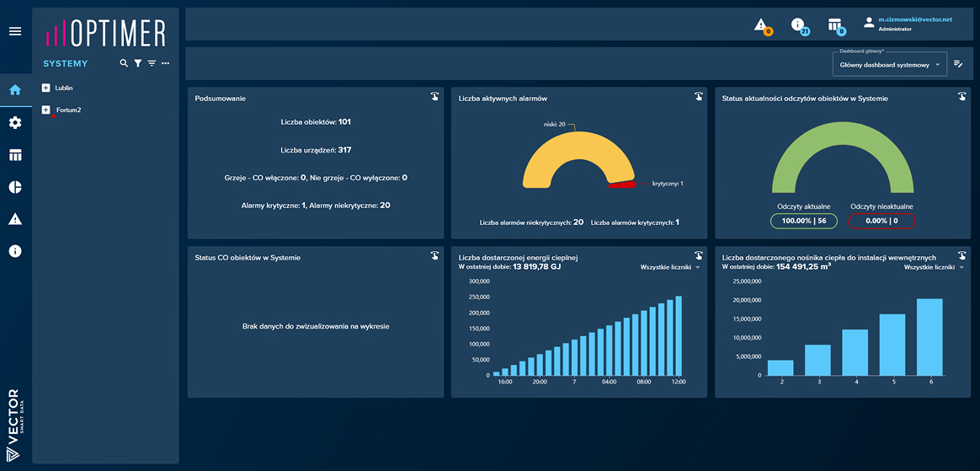
Task: Click the funnel filter icon beside Systemy
Action: 138,63
